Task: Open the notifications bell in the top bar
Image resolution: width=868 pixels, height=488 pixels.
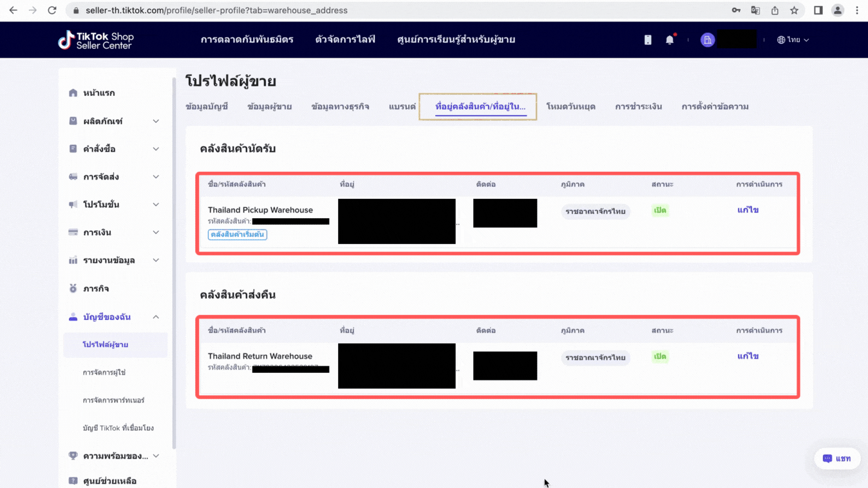Action: tap(669, 39)
